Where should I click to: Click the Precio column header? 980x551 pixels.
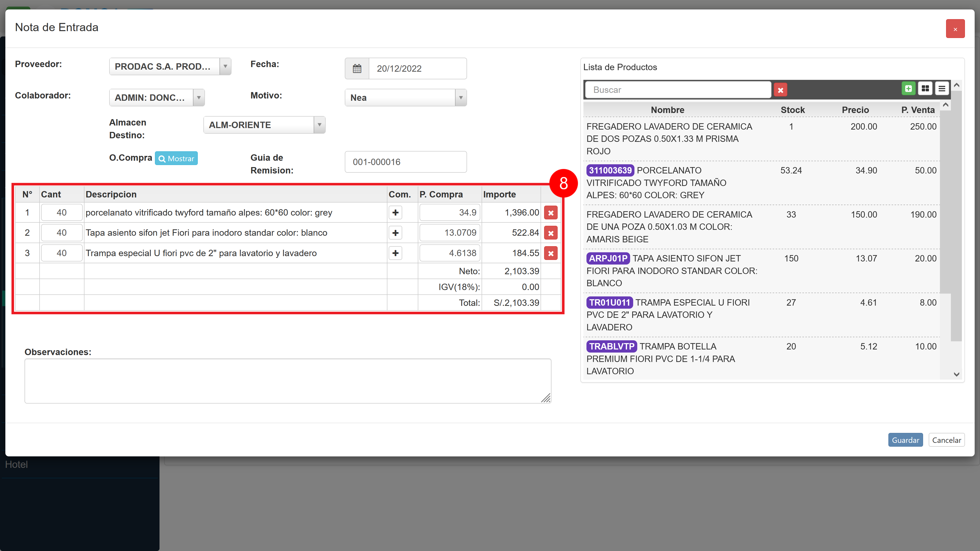click(x=855, y=110)
